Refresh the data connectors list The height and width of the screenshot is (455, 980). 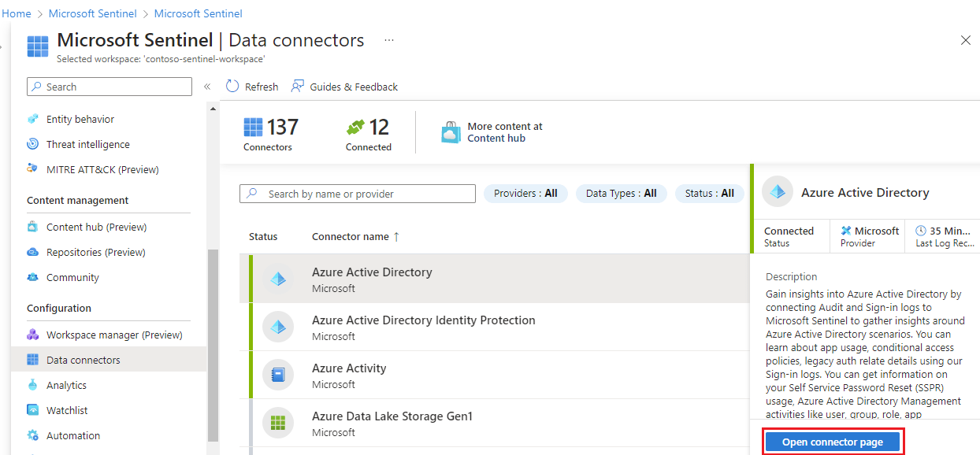pos(251,87)
